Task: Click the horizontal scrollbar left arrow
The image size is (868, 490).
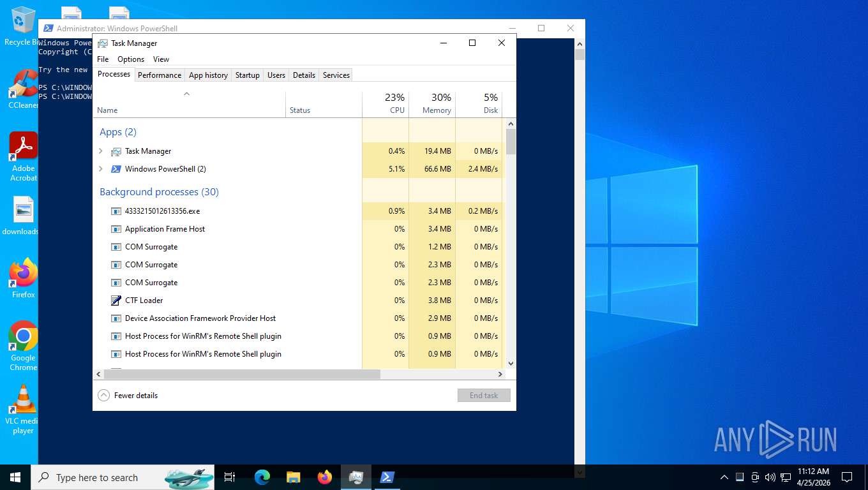Action: (98, 375)
